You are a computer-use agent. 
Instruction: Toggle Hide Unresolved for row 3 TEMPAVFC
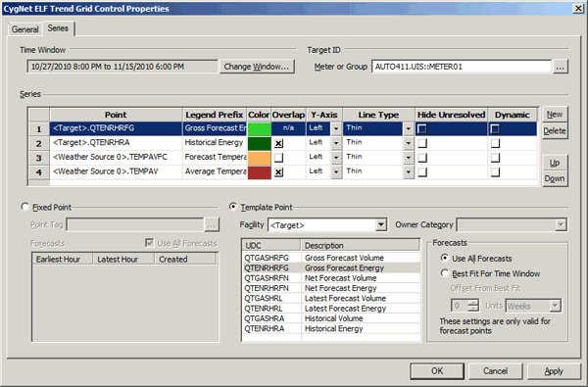[x=422, y=158]
